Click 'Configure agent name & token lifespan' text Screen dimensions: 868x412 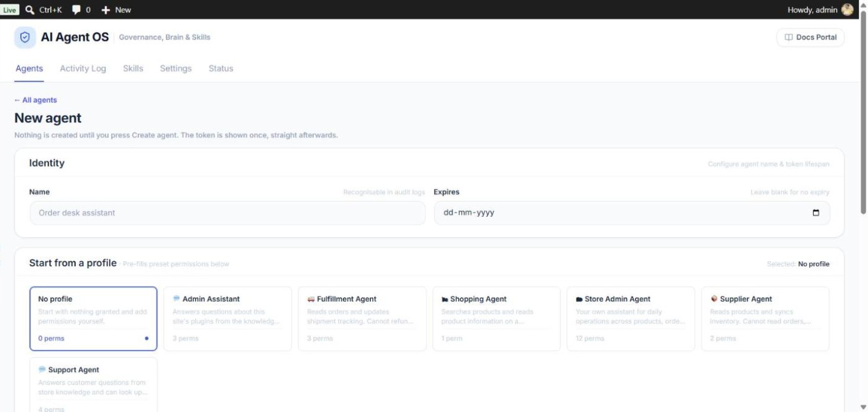pyautogui.click(x=768, y=164)
